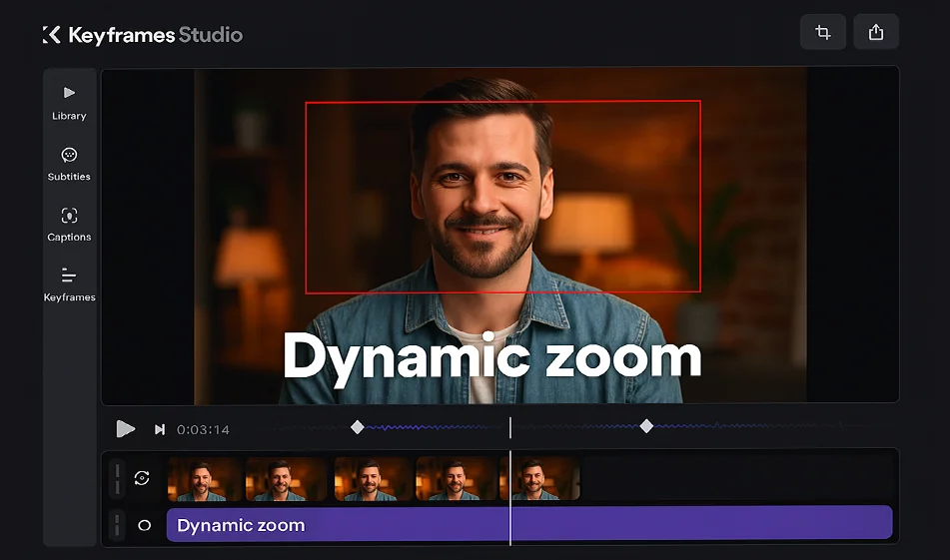Select the first keyframe diamond marker
Image resolution: width=950 pixels, height=560 pixels.
pos(358,427)
